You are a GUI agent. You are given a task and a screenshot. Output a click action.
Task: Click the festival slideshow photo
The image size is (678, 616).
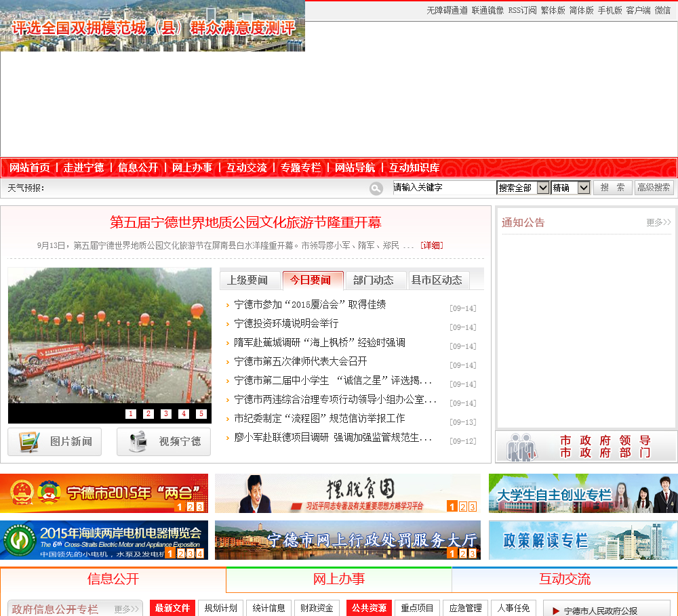110,336
